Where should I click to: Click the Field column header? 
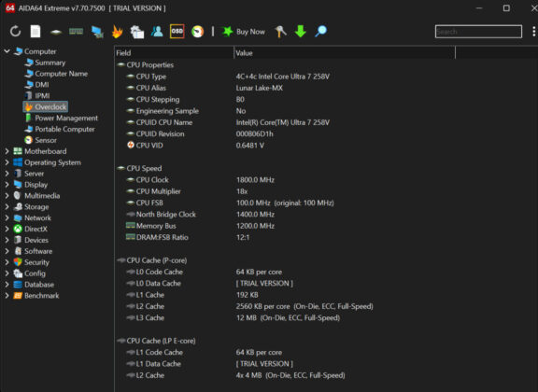coord(174,53)
